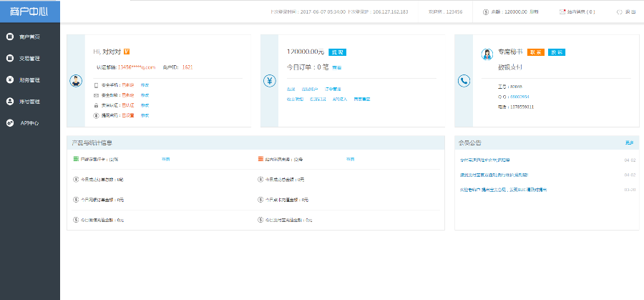Click the 产品与统计信息 panel header

[255, 142]
